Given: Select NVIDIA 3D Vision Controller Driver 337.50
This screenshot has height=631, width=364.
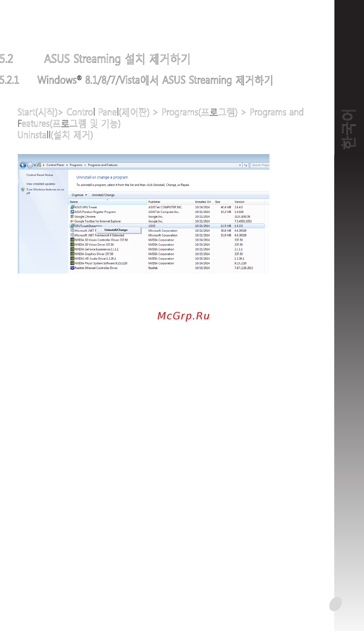Looking at the screenshot, I should [x=101, y=240].
